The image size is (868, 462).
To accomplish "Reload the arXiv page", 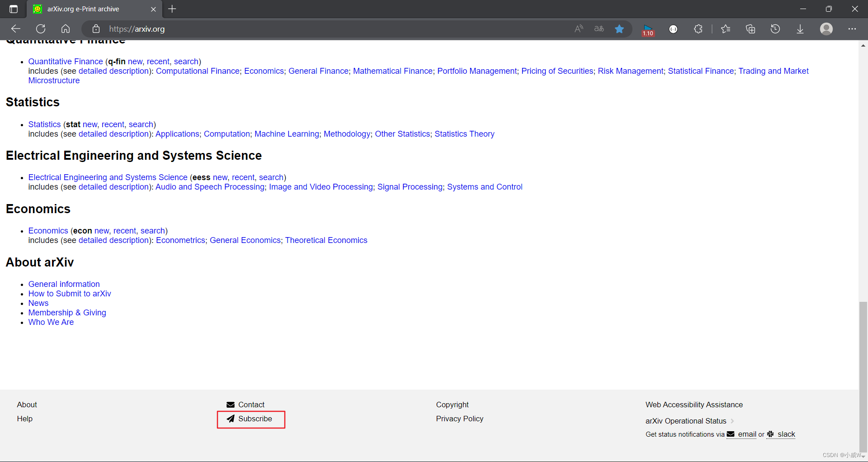I will tap(41, 29).
